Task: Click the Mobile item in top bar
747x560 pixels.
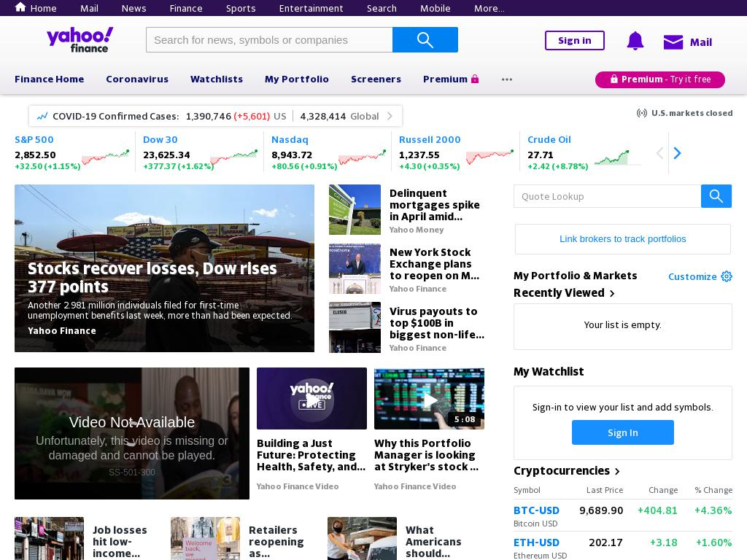Action: pos(436,8)
